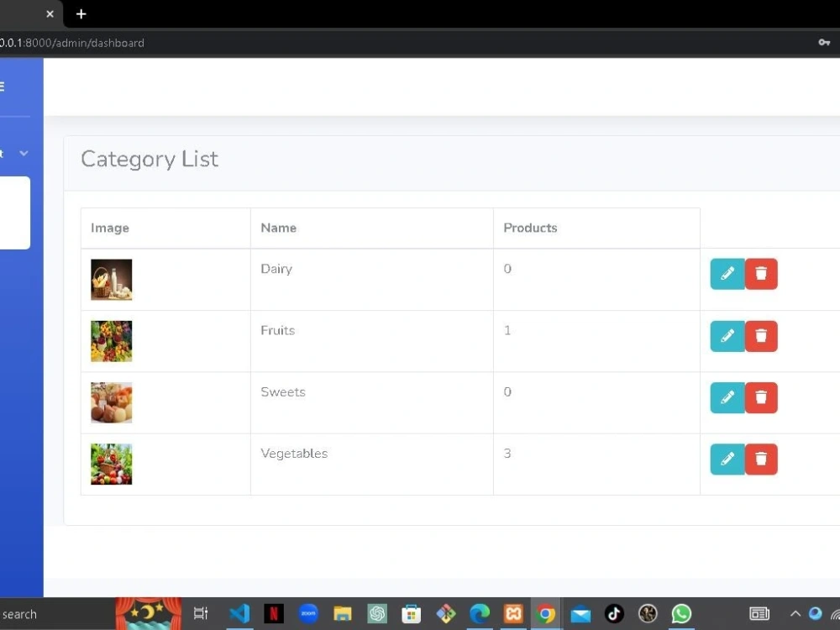The width and height of the screenshot is (840, 630).
Task: Expand the sidebar navigation chevron
Action: coord(24,153)
